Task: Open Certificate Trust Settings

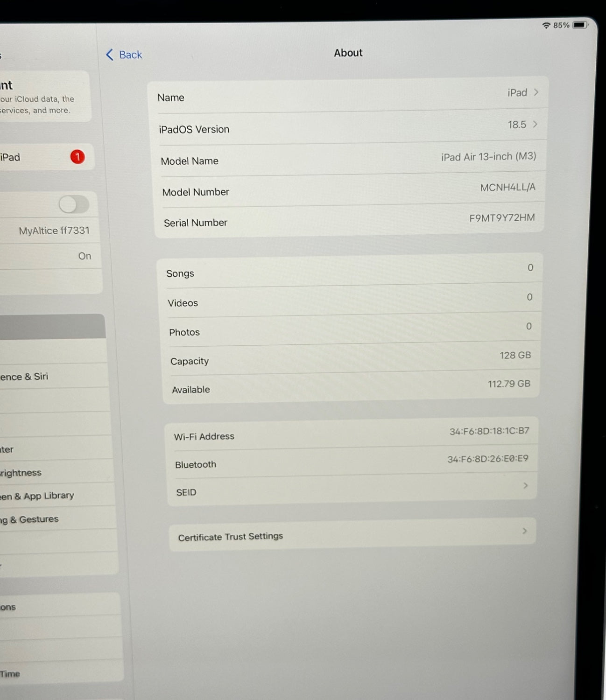Action: pyautogui.click(x=352, y=535)
